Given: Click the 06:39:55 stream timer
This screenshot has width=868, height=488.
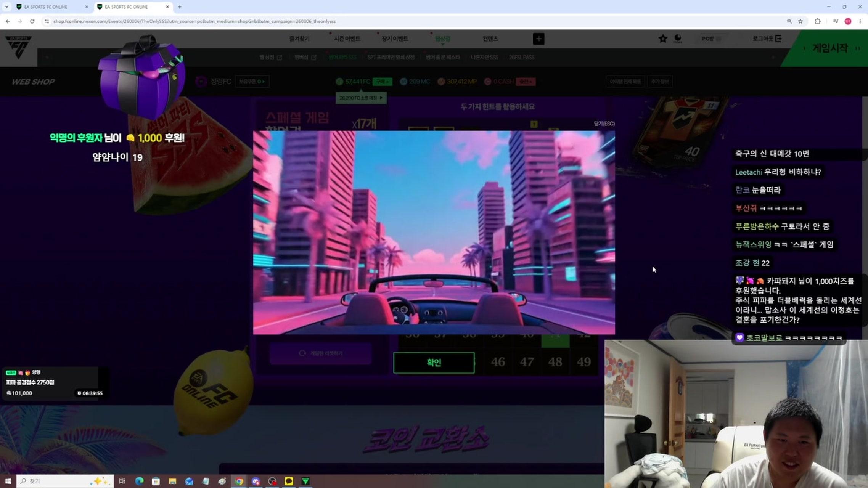Looking at the screenshot, I should coord(90,393).
